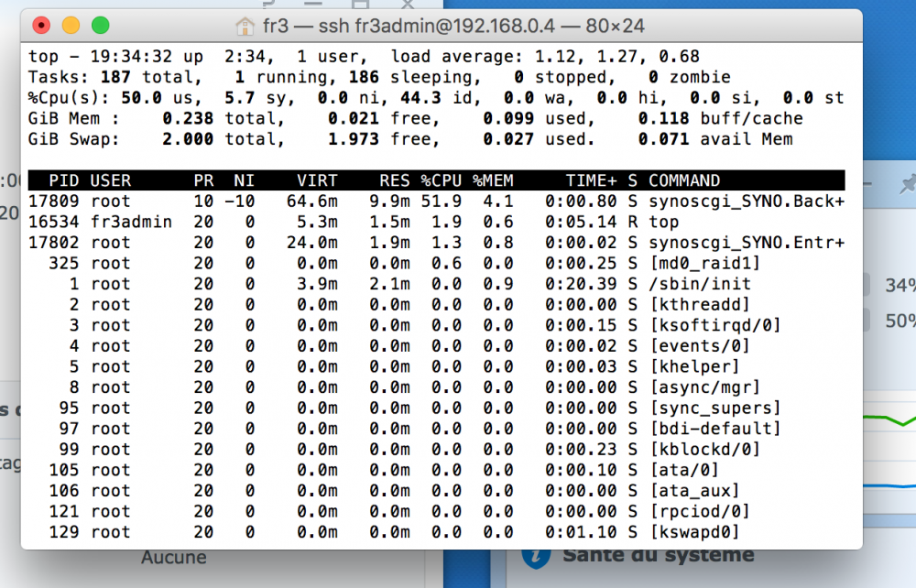916x588 pixels.
Task: Click the [sync_supers] process name
Action: coord(715,408)
